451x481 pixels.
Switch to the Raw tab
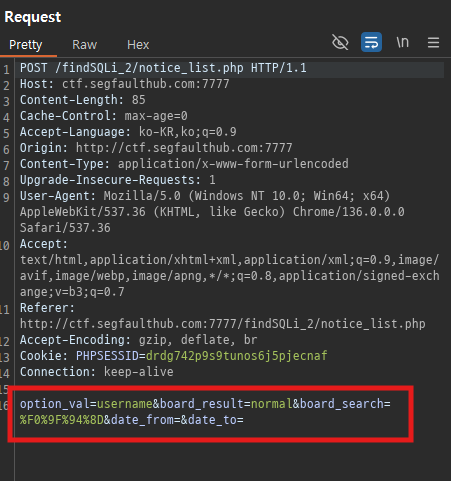[85, 45]
